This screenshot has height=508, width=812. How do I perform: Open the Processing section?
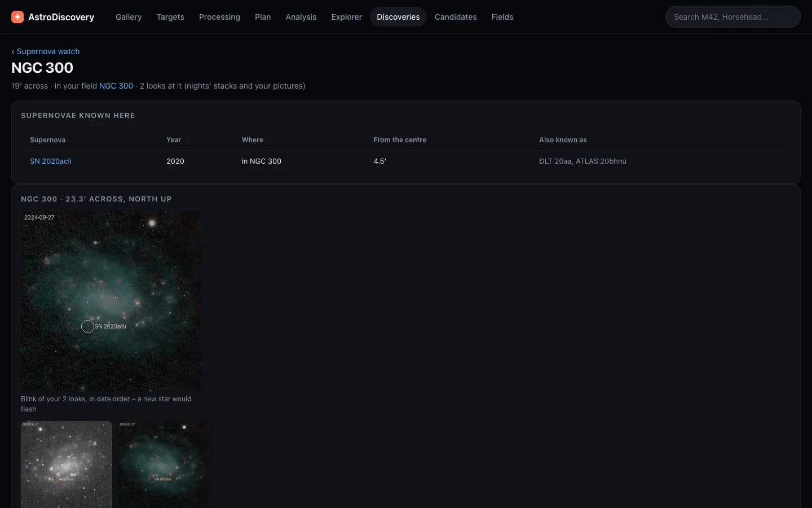(219, 17)
